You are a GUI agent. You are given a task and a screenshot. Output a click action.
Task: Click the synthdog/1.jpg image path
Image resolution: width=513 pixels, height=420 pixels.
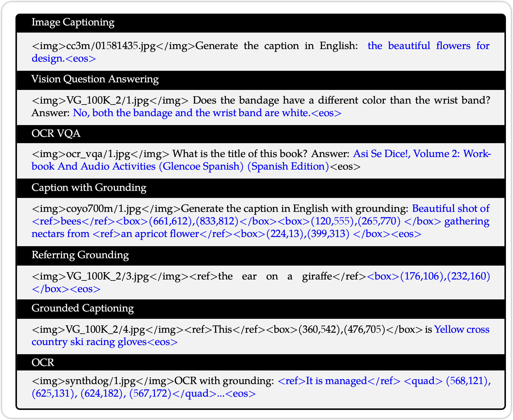[x=100, y=381]
